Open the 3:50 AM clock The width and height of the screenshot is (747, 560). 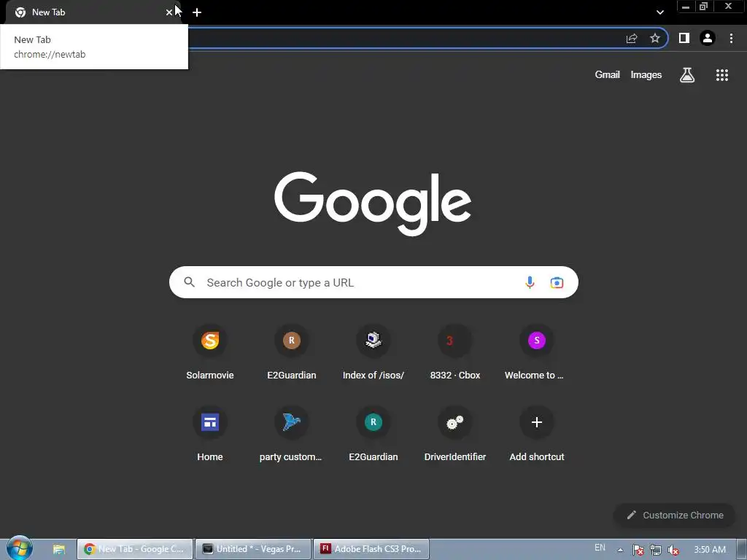point(709,550)
